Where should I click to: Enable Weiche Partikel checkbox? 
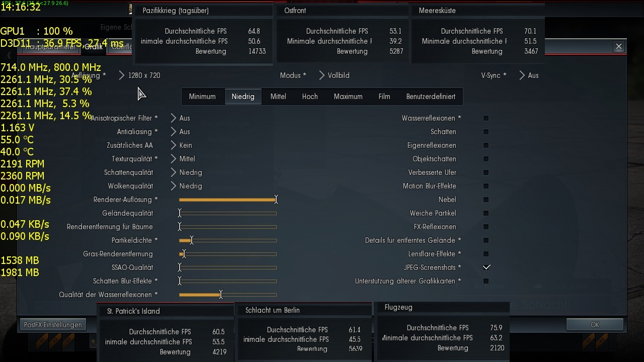pos(486,213)
